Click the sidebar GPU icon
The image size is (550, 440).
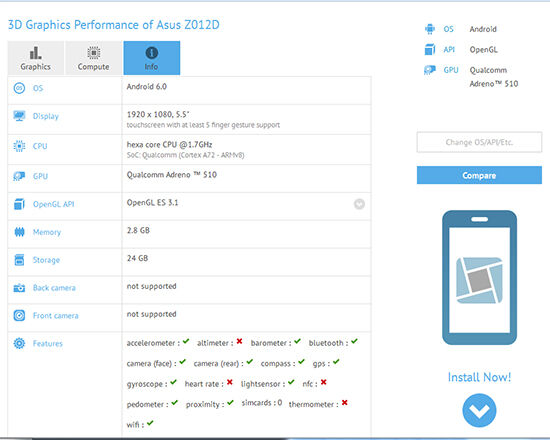point(430,70)
